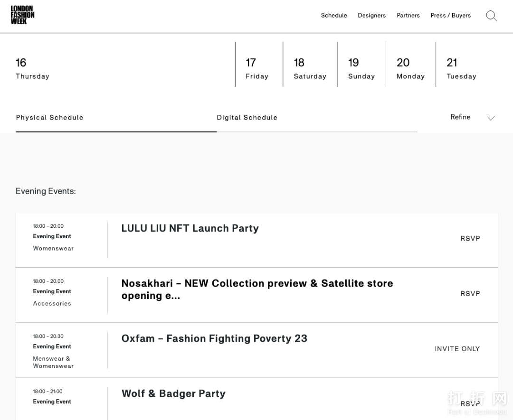Open LULU LIU NFT Launch Party event

tap(190, 228)
